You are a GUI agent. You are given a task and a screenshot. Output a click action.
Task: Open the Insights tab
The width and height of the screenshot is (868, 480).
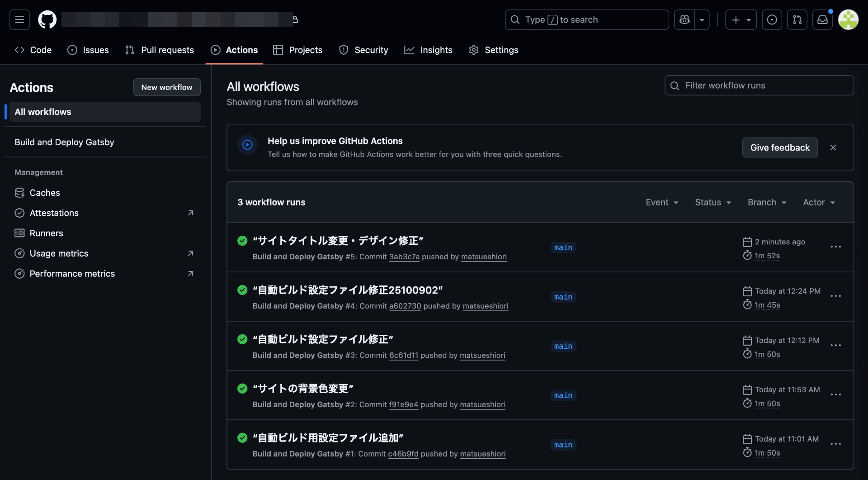[x=428, y=50]
